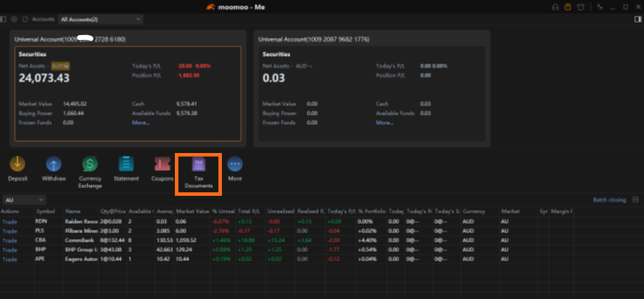Viewport: 644px width, 299px height.
Task: Click the orange lock icon in title bar
Action: [567, 7]
